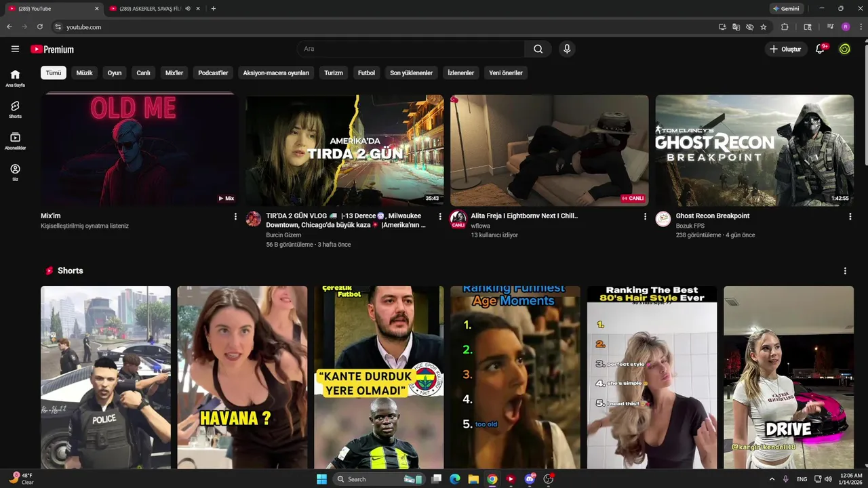Open the Chrome extensions puzzle icon
Viewport: 868px width, 488px height.
pos(785,27)
